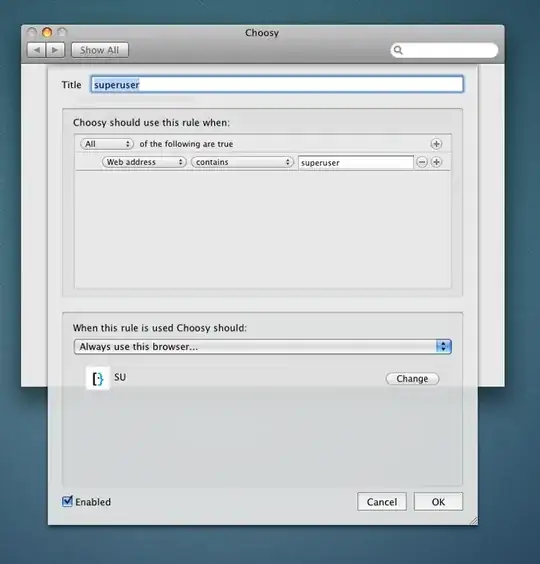Open the Web address criteria dropdown
Screen dimensions: 540x564
point(144,162)
